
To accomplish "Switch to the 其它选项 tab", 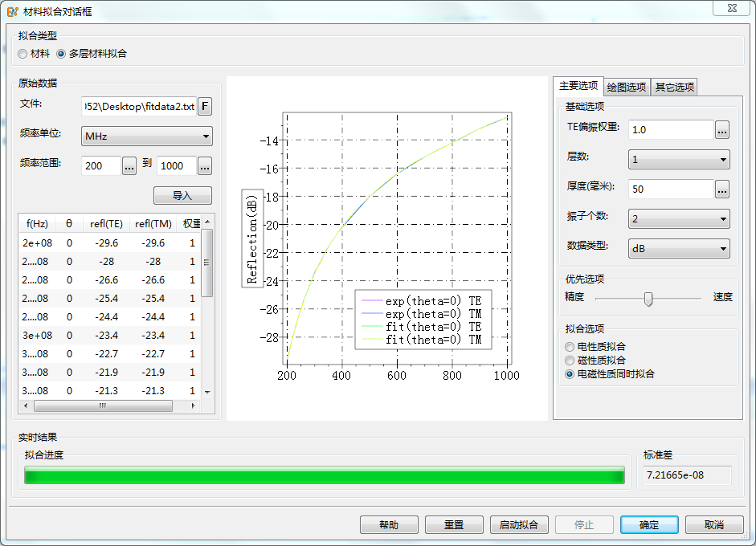I will click(673, 87).
